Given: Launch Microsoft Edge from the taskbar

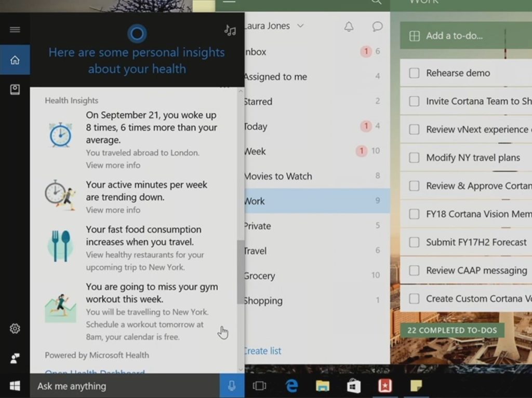Looking at the screenshot, I should point(291,386).
